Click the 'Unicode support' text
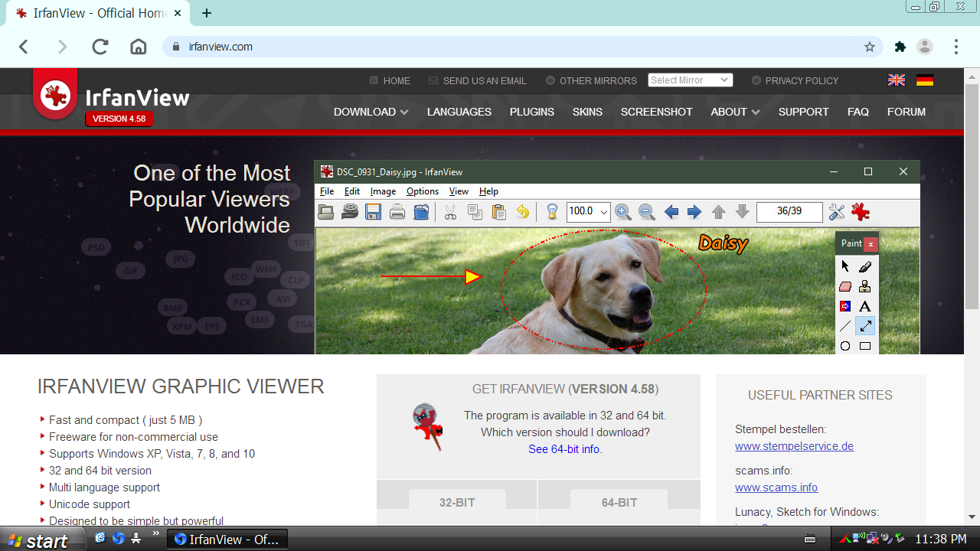 click(x=90, y=504)
